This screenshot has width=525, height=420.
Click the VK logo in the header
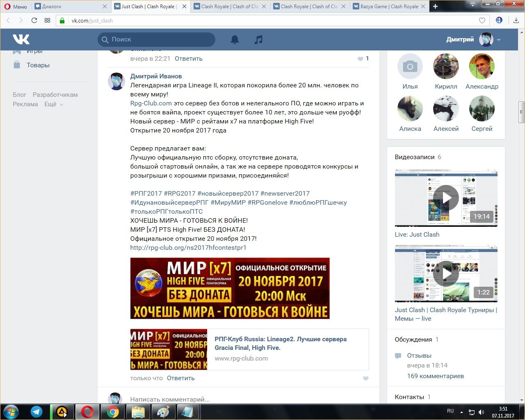pos(21,39)
